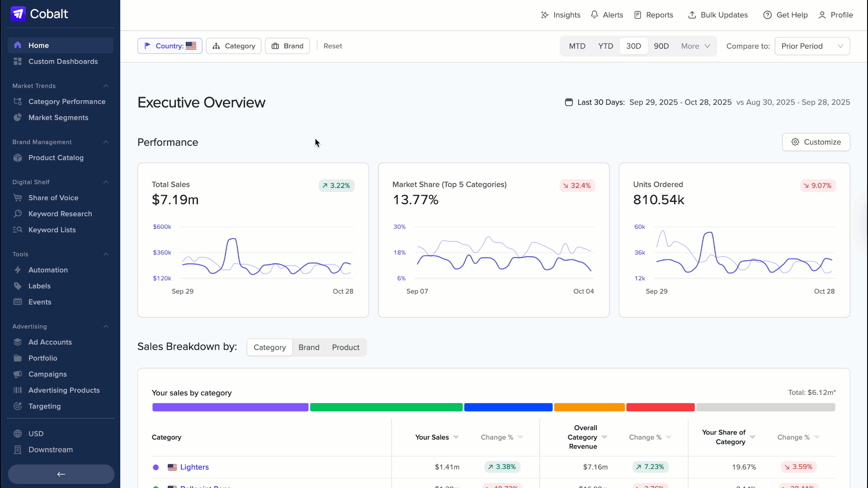
Task: Open Country filter
Action: 170,46
